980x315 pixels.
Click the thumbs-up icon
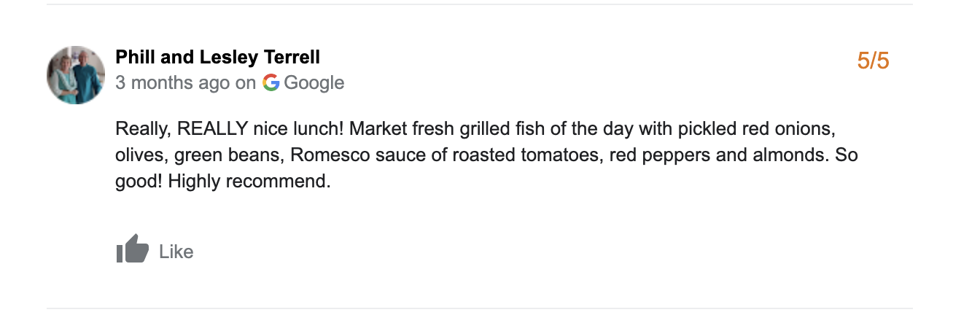[x=133, y=249]
